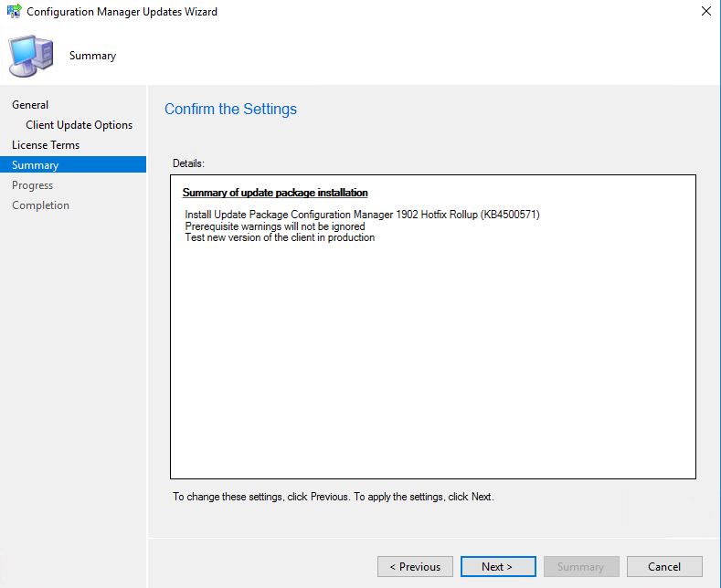The width and height of the screenshot is (721, 588).
Task: Select the Progress step in sidebar
Action: coord(32,185)
